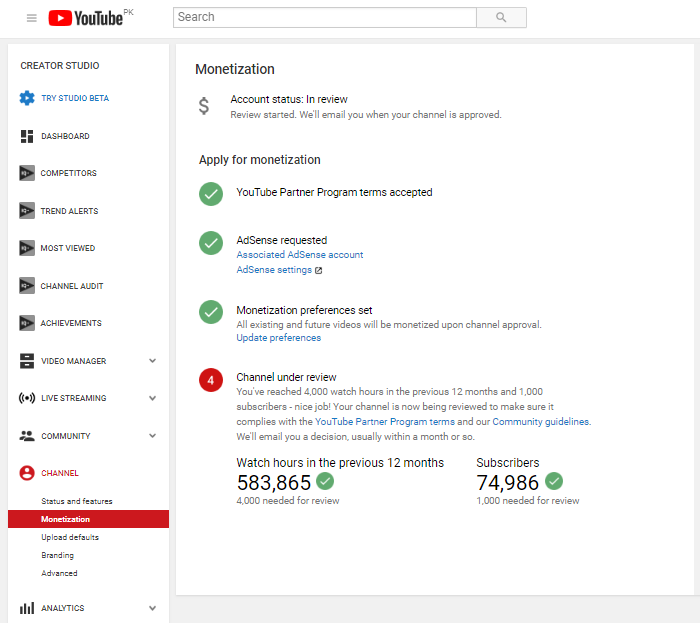This screenshot has width=700, height=623.
Task: Click 'Channel under review' heading
Action: coord(286,377)
